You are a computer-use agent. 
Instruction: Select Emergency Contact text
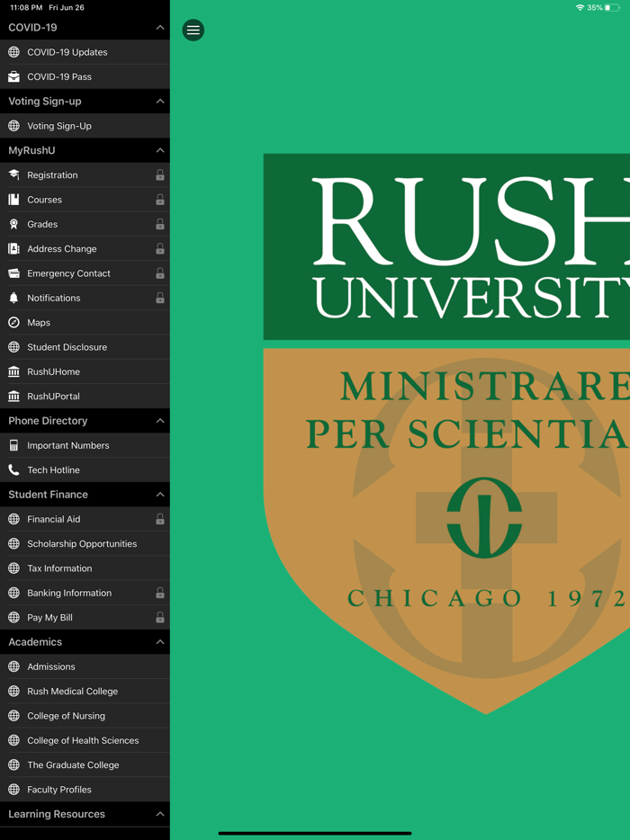(68, 273)
